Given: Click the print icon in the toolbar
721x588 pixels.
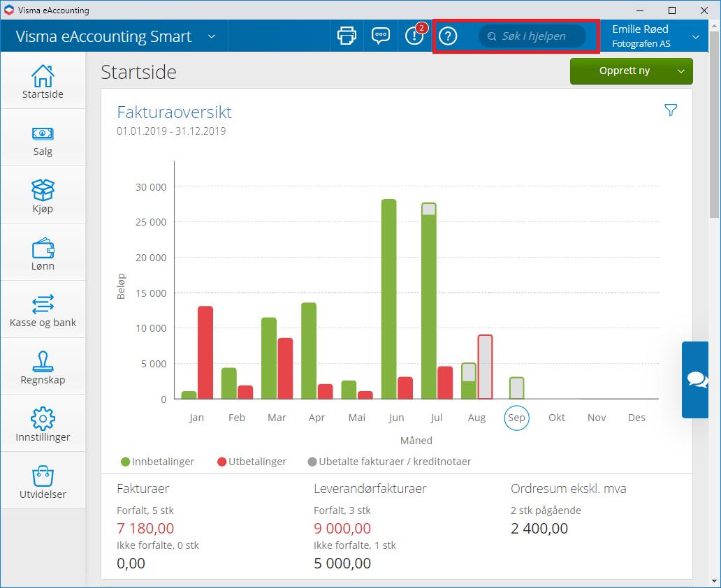Looking at the screenshot, I should (x=345, y=35).
